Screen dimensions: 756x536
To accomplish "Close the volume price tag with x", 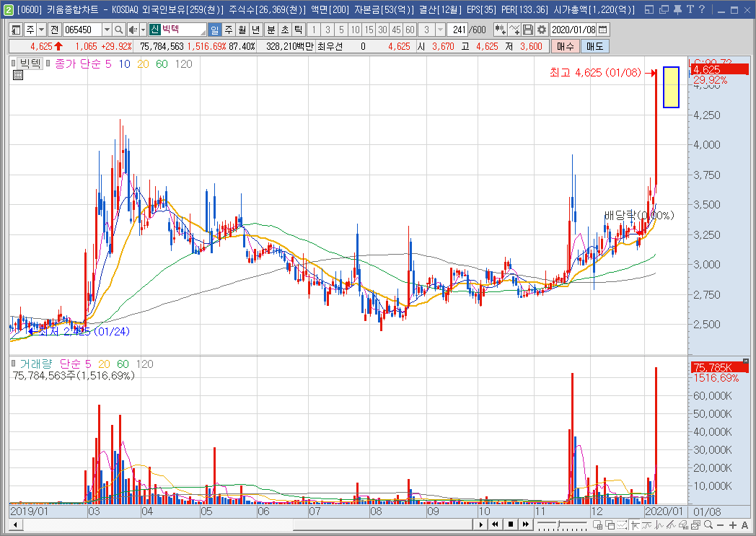I will pos(746,361).
